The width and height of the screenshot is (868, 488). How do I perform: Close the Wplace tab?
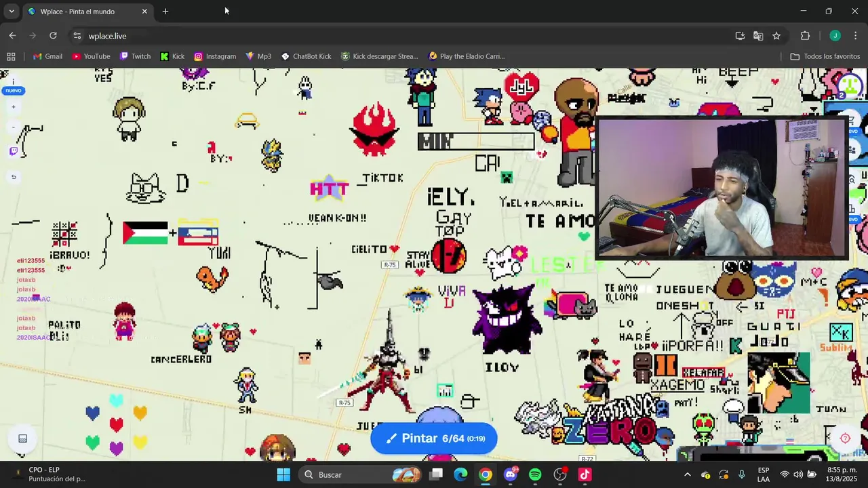pos(144,12)
